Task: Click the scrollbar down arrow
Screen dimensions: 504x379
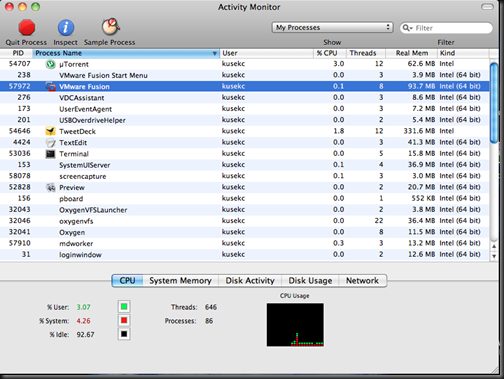Action: tap(494, 256)
